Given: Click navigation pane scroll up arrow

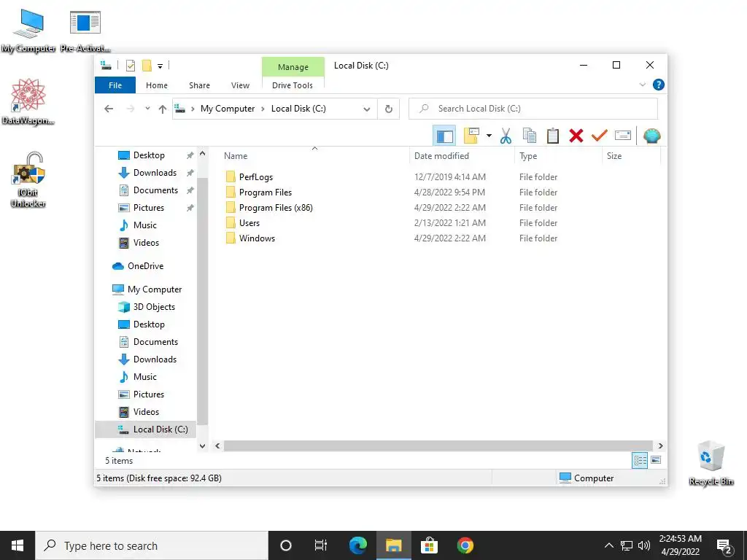Looking at the screenshot, I should point(203,154).
